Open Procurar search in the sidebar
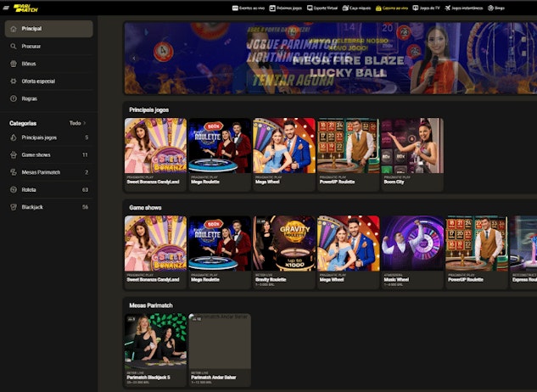This screenshot has width=537, height=392. tap(48, 47)
